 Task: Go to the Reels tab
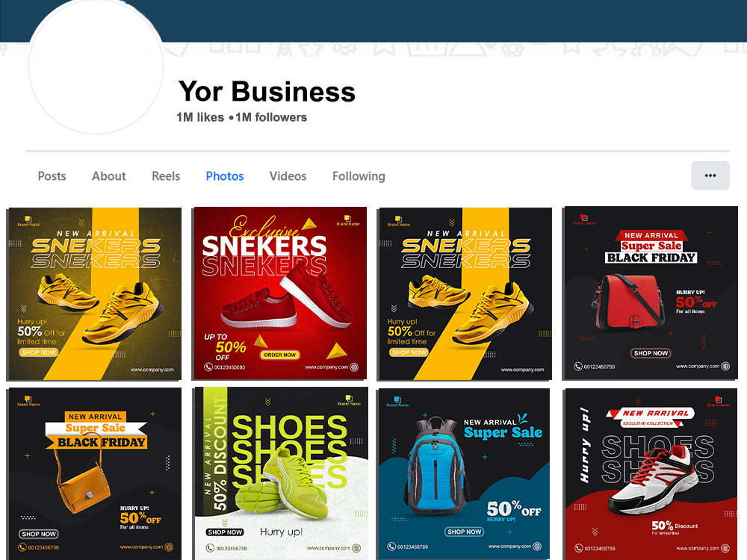pos(166,176)
